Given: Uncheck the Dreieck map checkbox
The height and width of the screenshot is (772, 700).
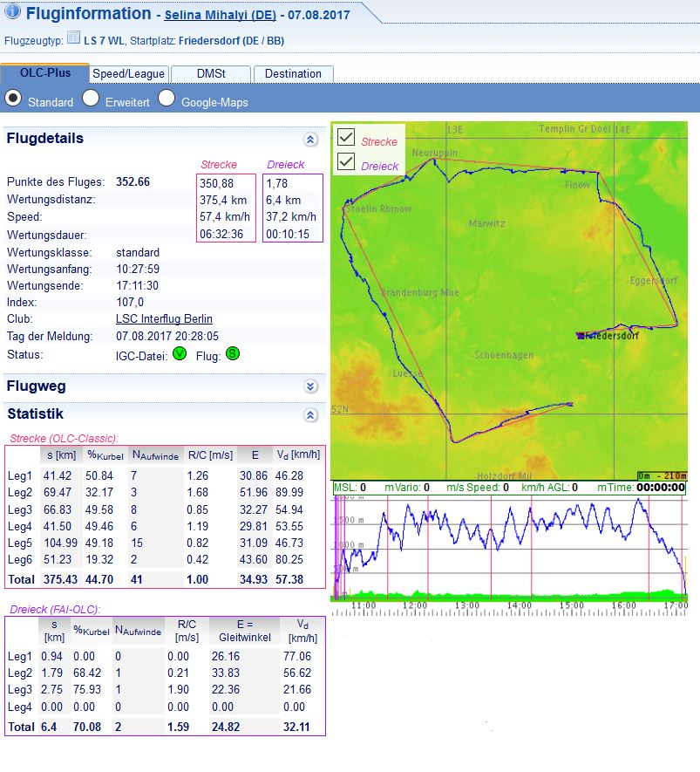Looking at the screenshot, I should pyautogui.click(x=346, y=162).
